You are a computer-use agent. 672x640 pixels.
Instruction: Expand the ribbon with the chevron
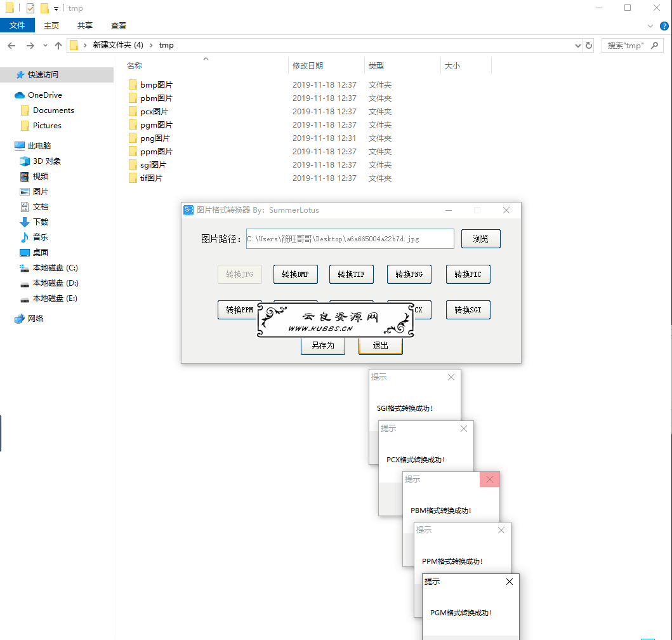coord(650,26)
